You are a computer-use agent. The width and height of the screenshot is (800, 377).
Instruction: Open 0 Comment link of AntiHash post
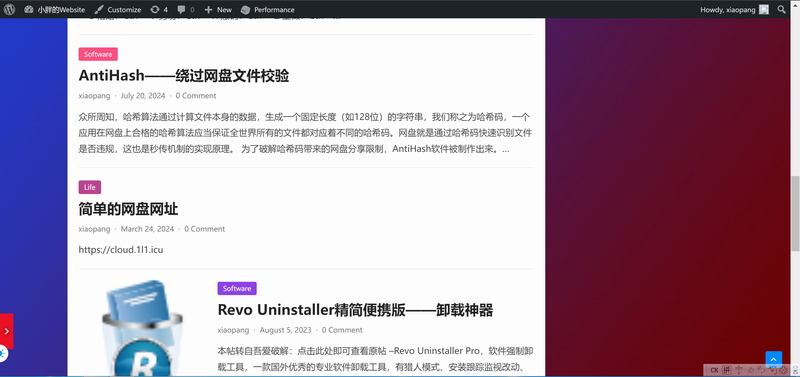pos(196,95)
